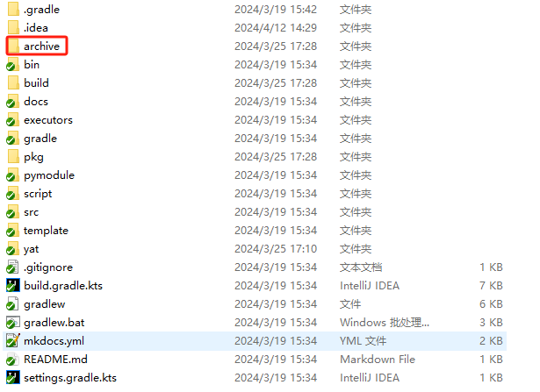Select the mkdocs.yml file icon
The height and width of the screenshot is (392, 540).
coord(13,341)
